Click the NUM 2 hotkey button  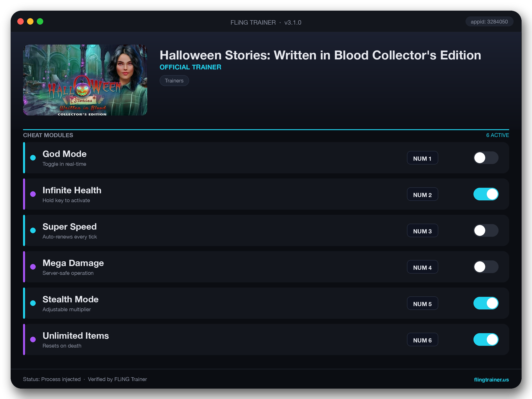point(422,194)
